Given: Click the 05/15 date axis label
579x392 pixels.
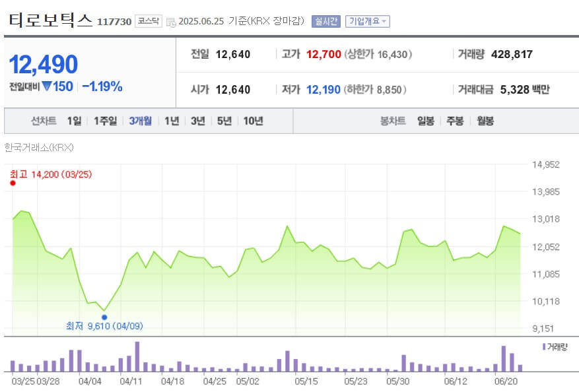Looking at the screenshot, I should [x=306, y=381].
